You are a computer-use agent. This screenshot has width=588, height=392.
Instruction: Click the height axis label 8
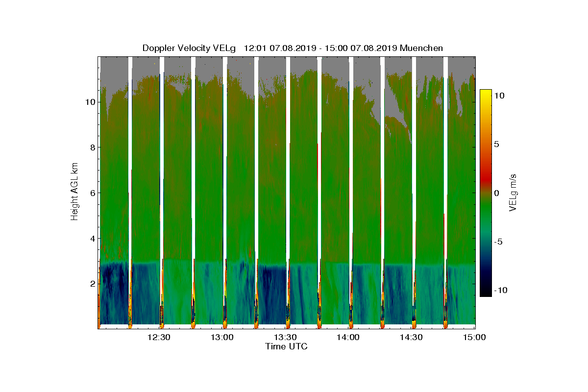[92, 147]
